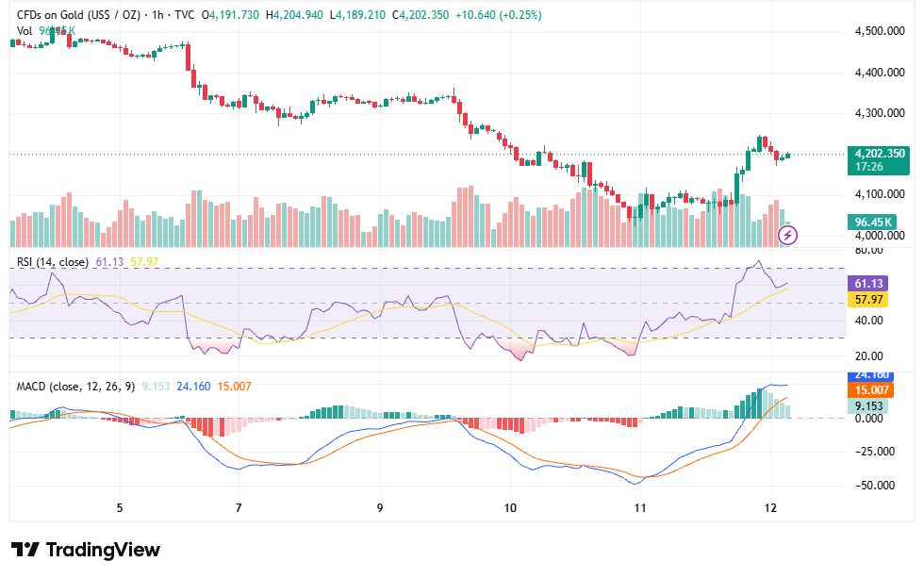Click the -50.000 MACD axis label
The height and width of the screenshot is (578, 924).
(875, 486)
